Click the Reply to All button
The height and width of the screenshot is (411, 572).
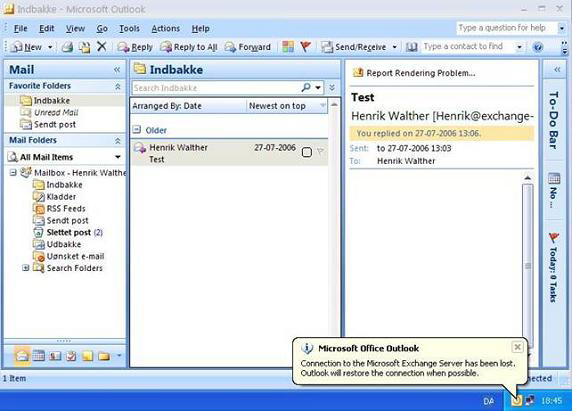(189, 47)
